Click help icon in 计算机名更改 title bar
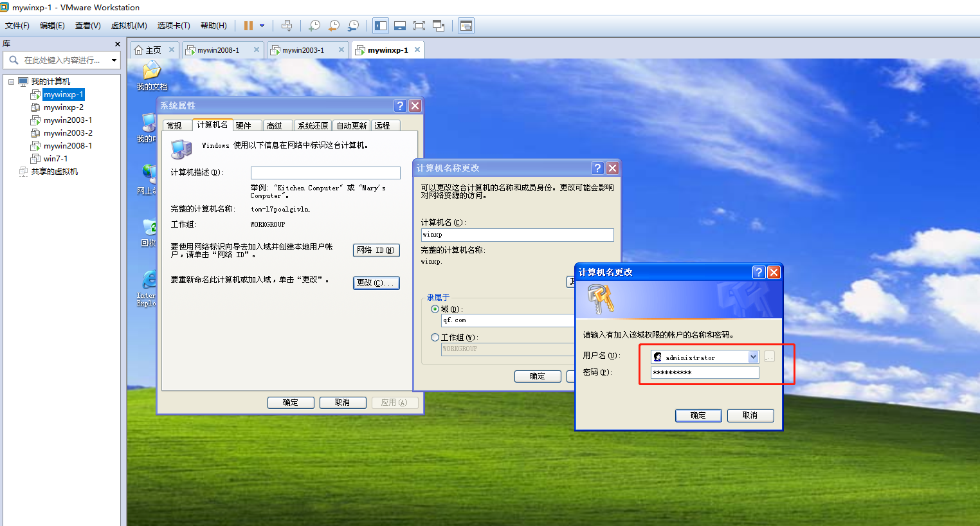Image resolution: width=980 pixels, height=526 pixels. click(759, 272)
